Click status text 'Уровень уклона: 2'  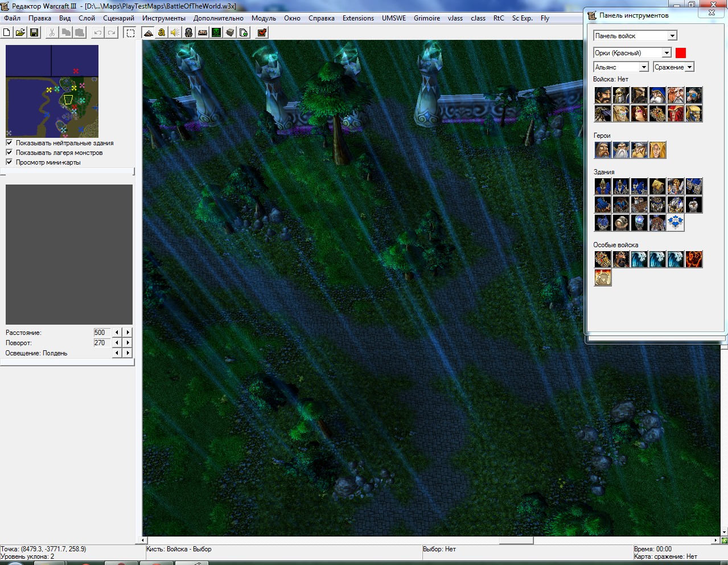click(x=27, y=556)
